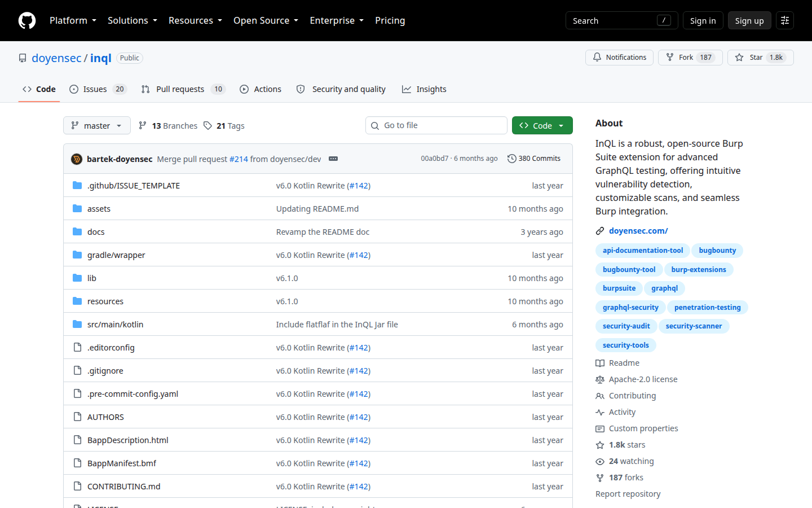This screenshot has width=812, height=508.
Task: Click the src/main/kotlin folder icon
Action: [x=77, y=324]
